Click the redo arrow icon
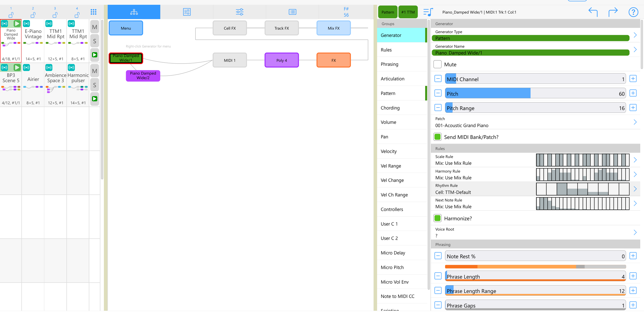This screenshot has width=644, height=312. click(613, 12)
